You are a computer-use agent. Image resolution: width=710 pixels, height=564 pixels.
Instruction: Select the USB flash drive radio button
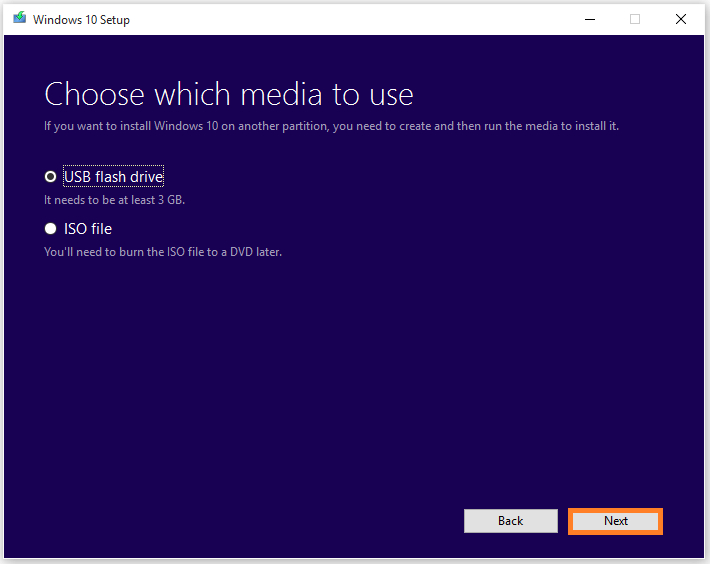(50, 177)
